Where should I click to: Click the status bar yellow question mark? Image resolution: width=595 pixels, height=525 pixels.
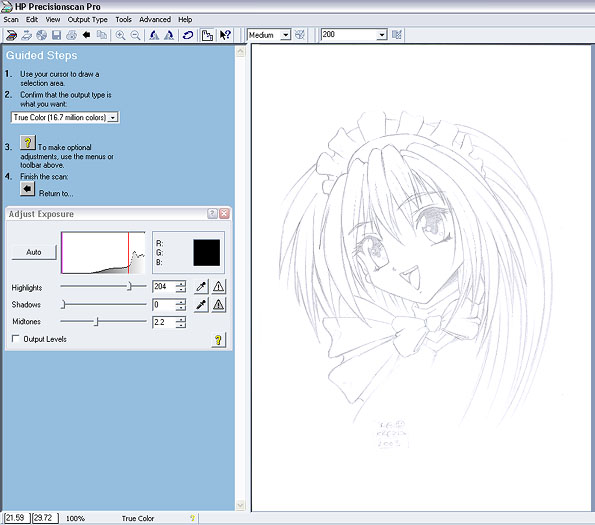192,518
